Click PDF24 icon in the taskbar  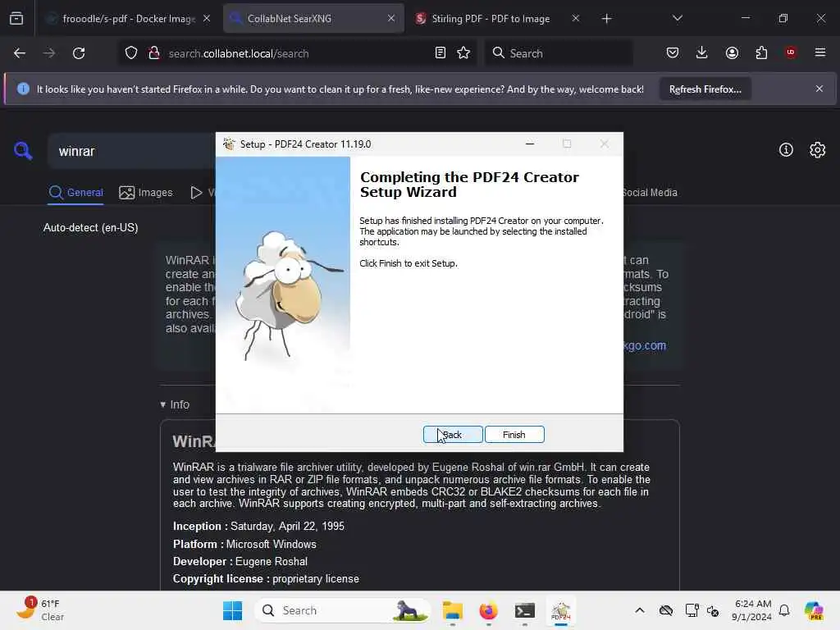point(560,610)
